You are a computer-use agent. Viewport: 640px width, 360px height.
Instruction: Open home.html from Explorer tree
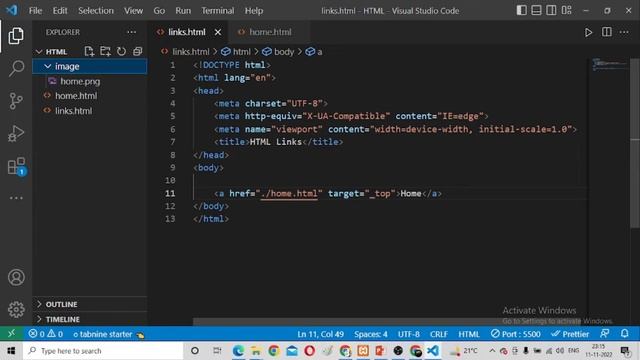tap(90, 96)
